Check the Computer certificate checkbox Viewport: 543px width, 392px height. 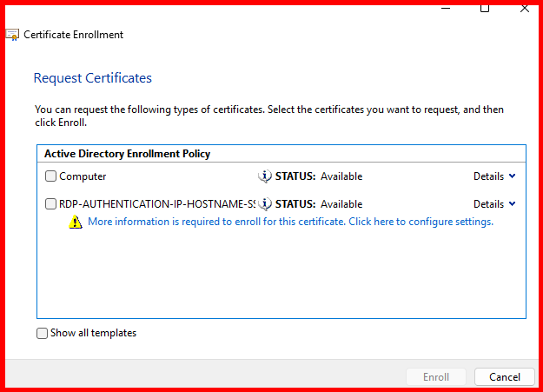coord(50,176)
